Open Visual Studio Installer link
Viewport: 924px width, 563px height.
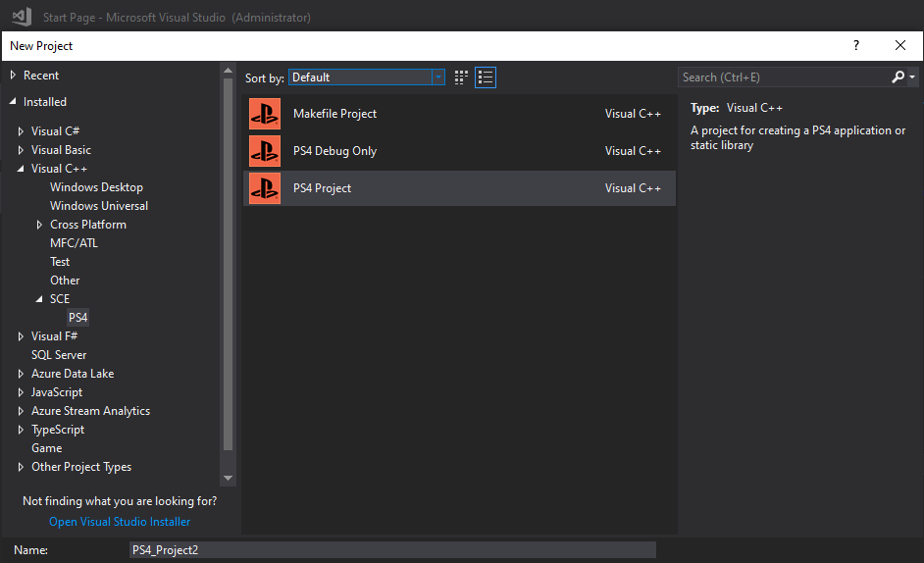tap(120, 522)
